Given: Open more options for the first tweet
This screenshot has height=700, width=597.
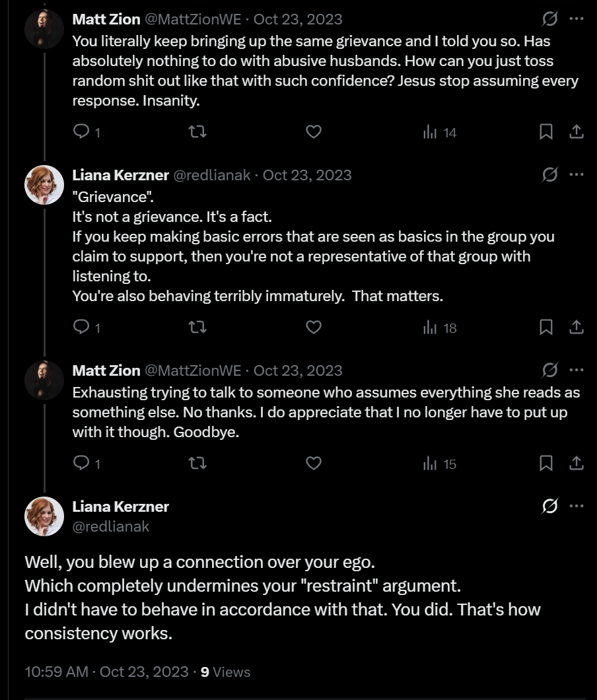Looking at the screenshot, I should click(577, 18).
